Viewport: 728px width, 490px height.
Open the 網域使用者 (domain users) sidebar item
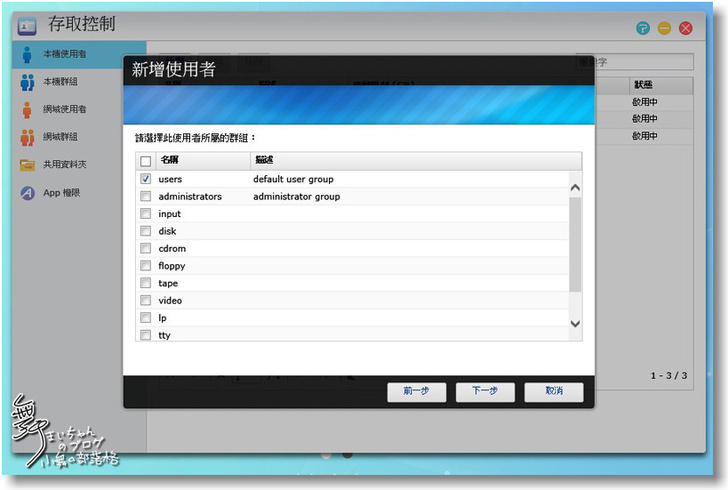pos(79,110)
